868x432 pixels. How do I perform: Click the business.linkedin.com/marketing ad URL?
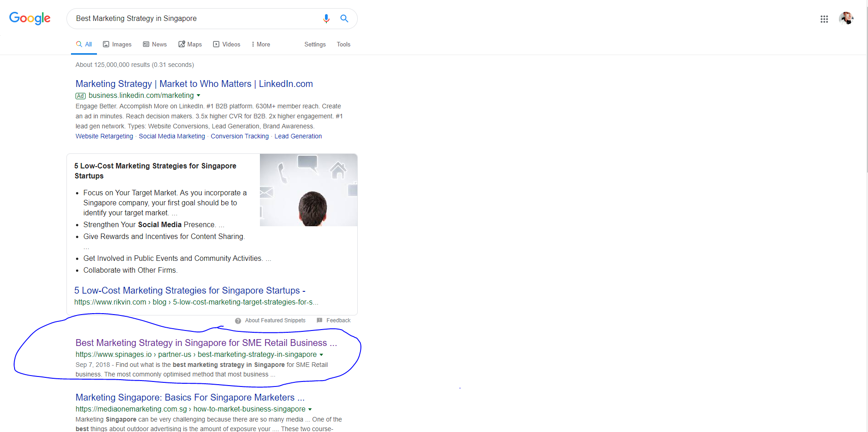(141, 96)
